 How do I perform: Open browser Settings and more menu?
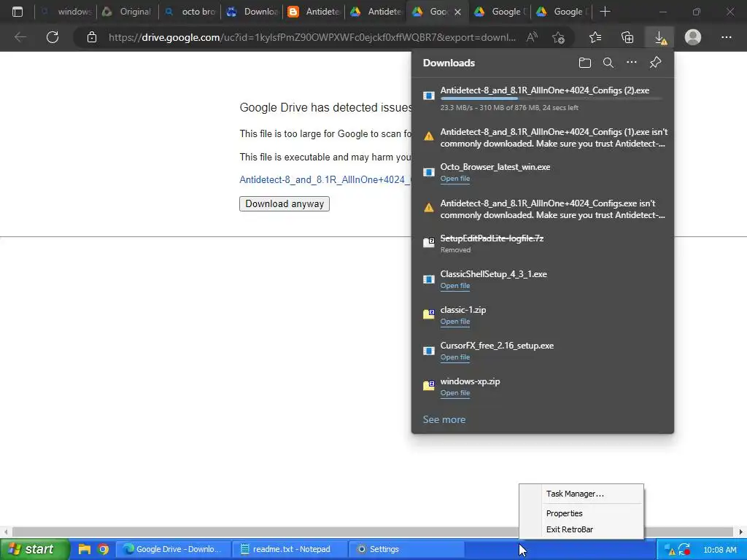coord(726,37)
